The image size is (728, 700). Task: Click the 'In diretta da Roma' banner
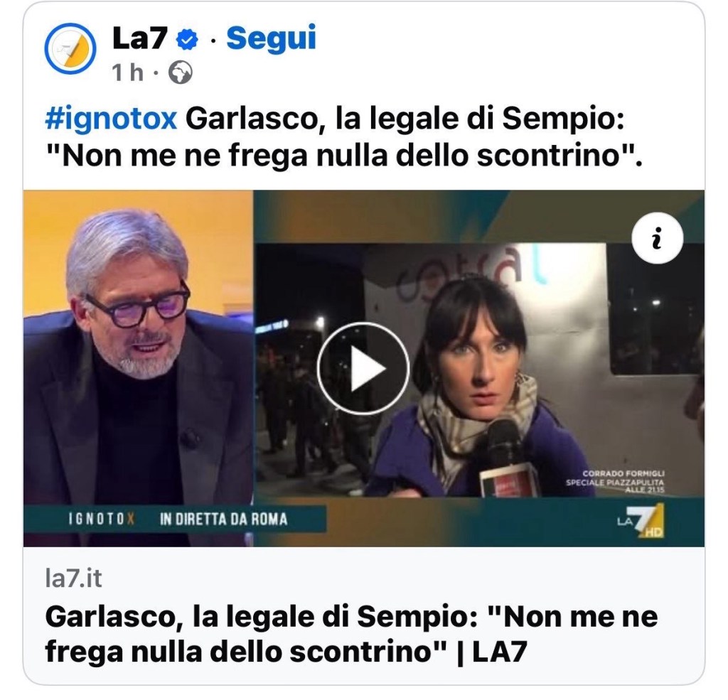(223, 519)
